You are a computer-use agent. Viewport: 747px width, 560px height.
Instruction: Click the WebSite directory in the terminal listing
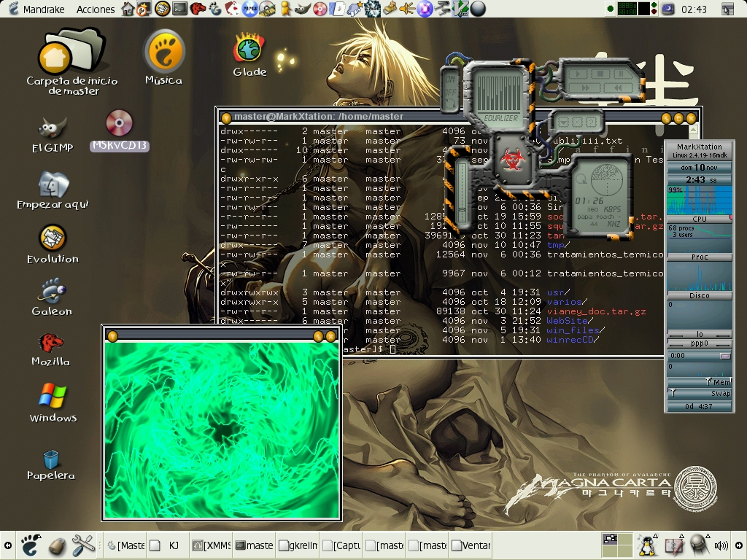tap(569, 321)
